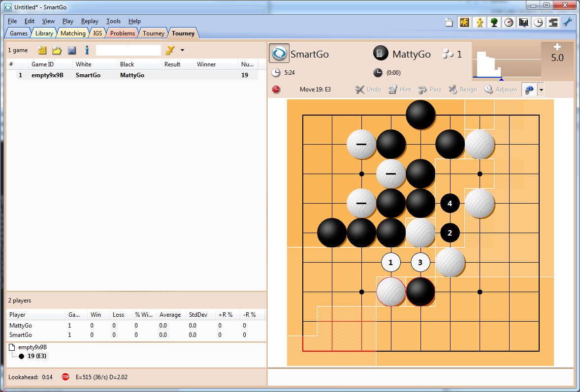Image resolution: width=580 pixels, height=392 pixels.
Task: Switch to the Library tab
Action: 44,33
